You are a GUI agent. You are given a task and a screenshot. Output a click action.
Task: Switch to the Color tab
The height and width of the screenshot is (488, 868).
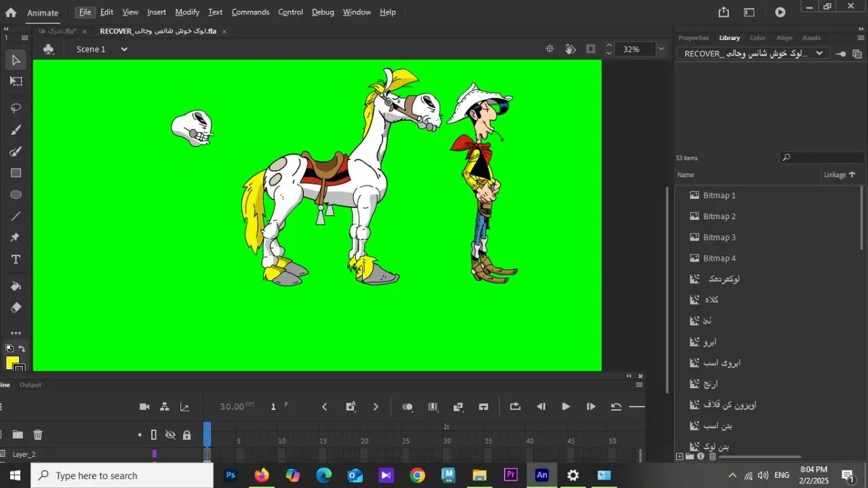[757, 38]
